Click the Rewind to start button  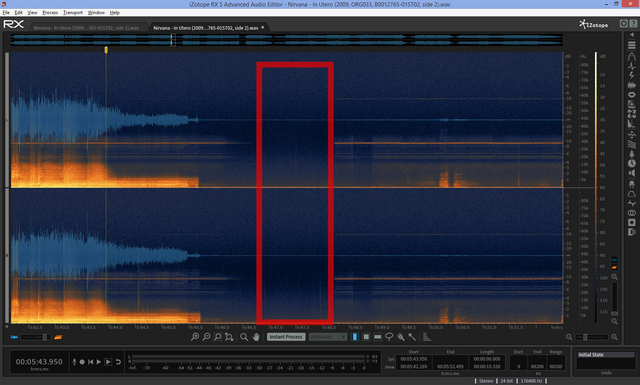point(90,362)
